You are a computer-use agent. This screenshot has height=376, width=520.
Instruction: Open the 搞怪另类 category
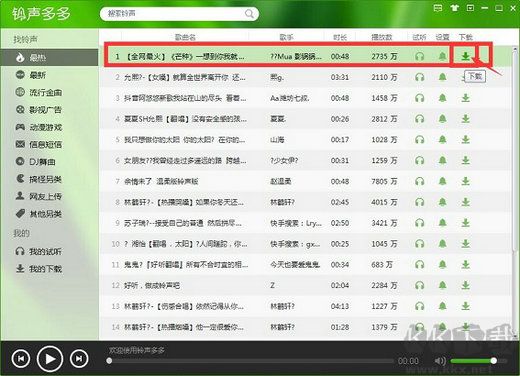49,179
